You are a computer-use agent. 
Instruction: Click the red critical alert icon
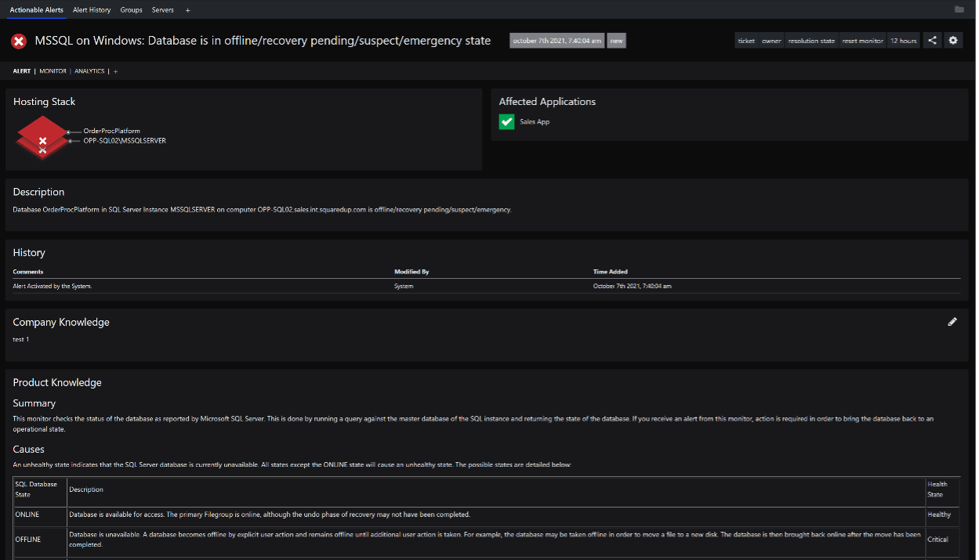point(19,42)
